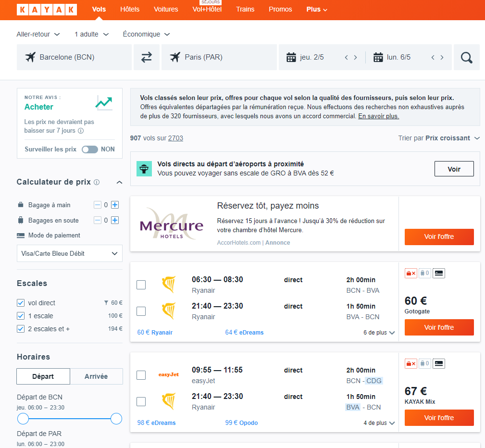Image resolution: width=485 pixels, height=448 pixels.
Task: Open the Trains tab
Action: point(245,9)
